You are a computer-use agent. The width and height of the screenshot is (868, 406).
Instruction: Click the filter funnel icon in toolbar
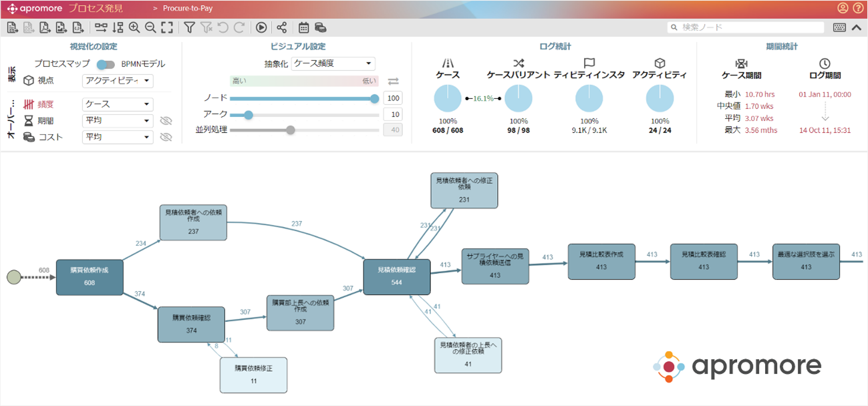[190, 27]
